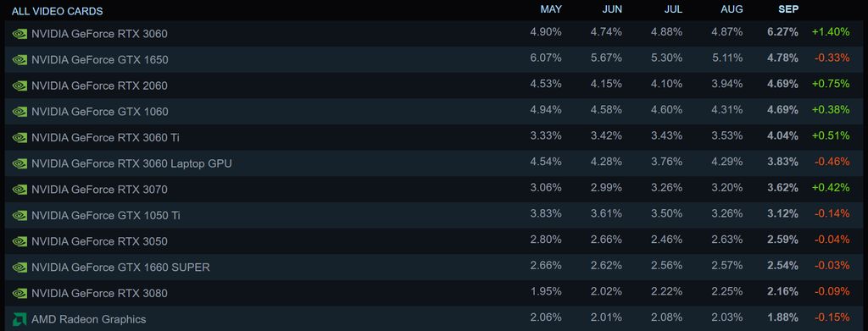Viewport: 868px width, 331px height.
Task: Click the JUN column header
Action: point(612,9)
